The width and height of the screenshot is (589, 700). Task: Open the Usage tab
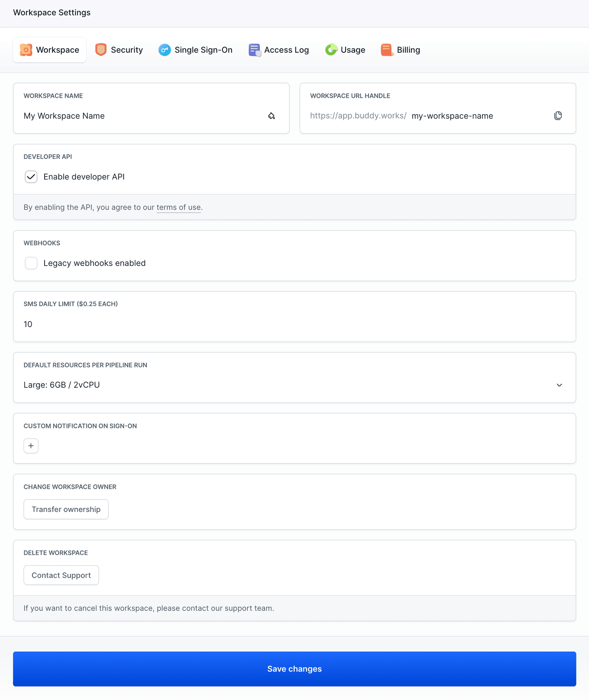[345, 49]
